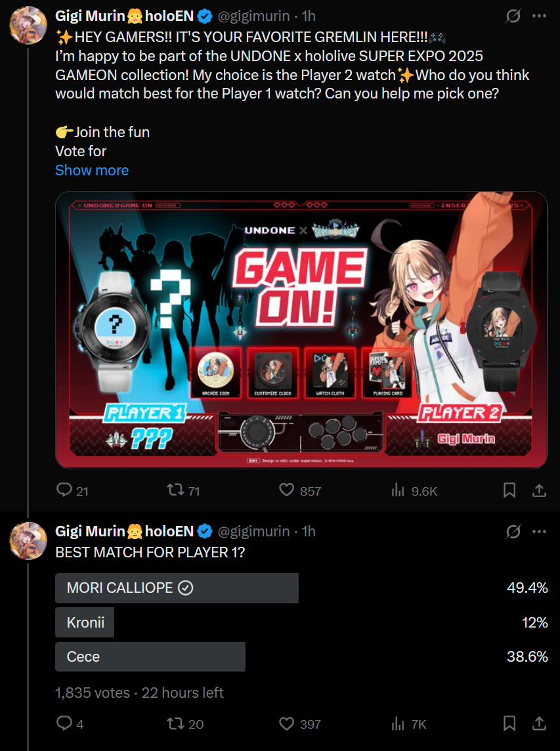Bookmark the poll tweet
This screenshot has height=751, width=560.
(x=509, y=723)
